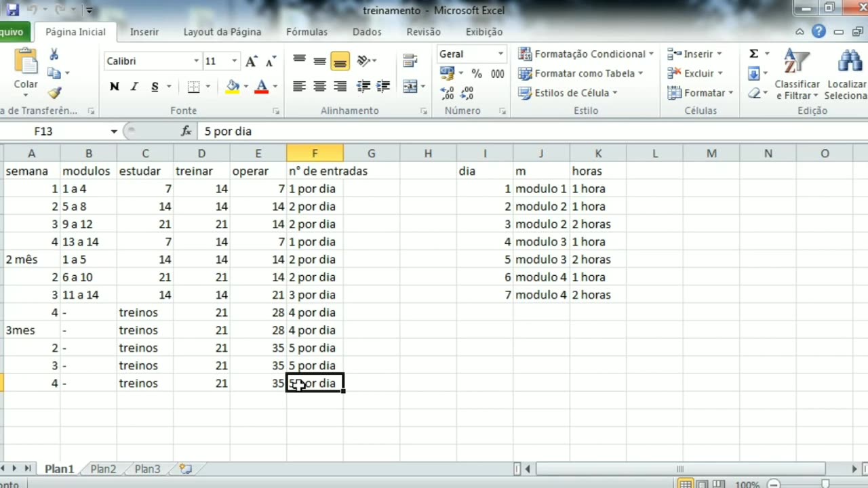Open the font size 11 dropdown

pos(235,61)
